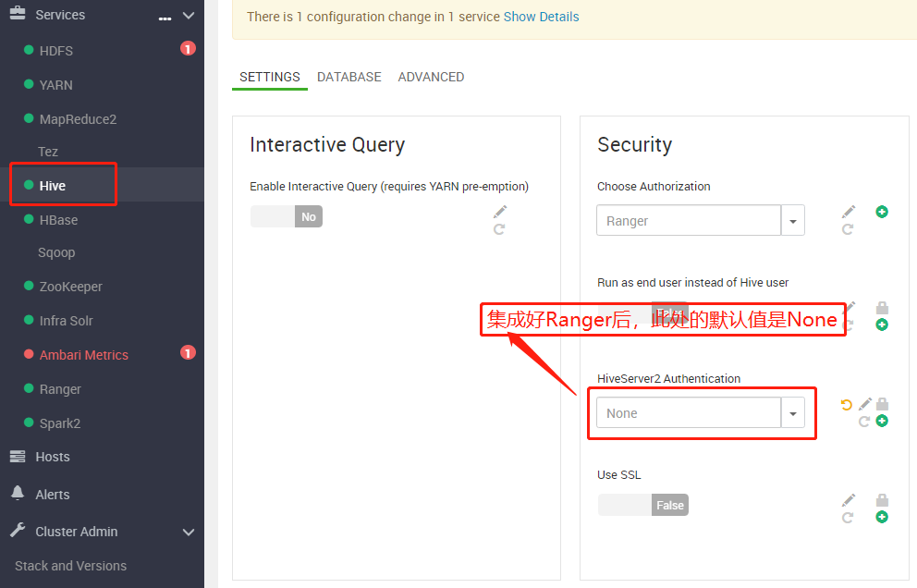The width and height of the screenshot is (917, 588).
Task: Click the Cluster Admin wrench icon
Action: (x=18, y=530)
